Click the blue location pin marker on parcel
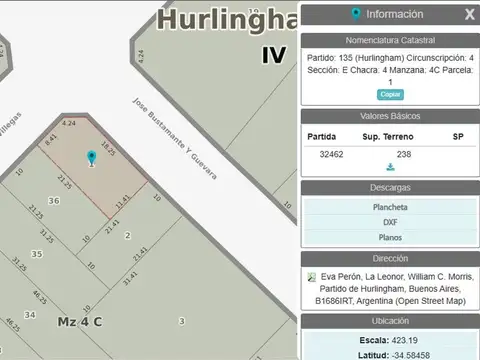 [92, 158]
